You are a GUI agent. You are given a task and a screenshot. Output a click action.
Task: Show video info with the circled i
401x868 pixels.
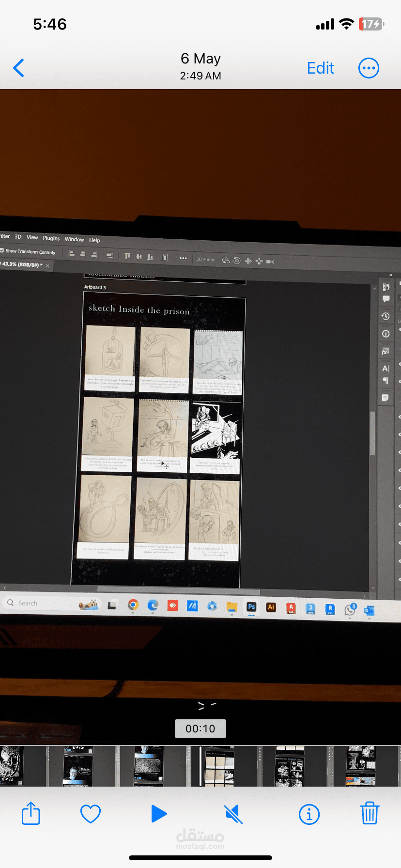tap(309, 814)
